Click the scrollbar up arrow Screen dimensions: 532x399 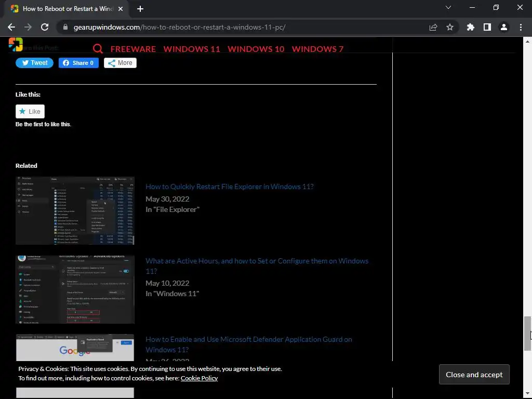pos(527,41)
